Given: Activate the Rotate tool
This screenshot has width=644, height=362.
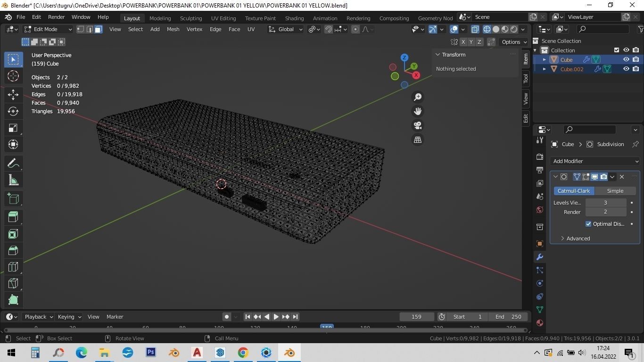Looking at the screenshot, I should point(13,111).
